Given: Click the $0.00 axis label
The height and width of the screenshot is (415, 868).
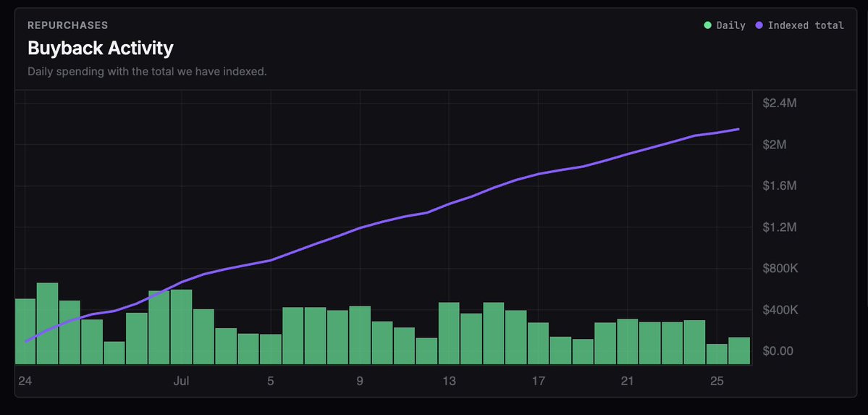Looking at the screenshot, I should 778,351.
